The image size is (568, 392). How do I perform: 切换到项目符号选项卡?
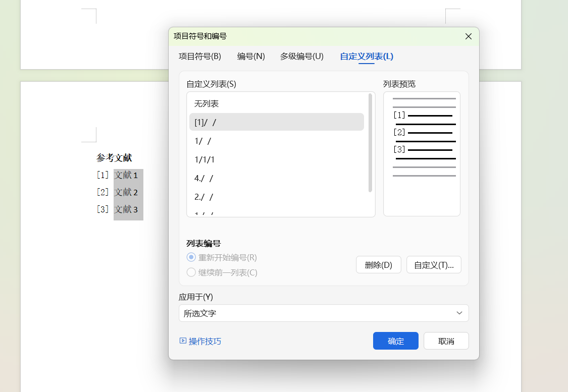(x=199, y=57)
